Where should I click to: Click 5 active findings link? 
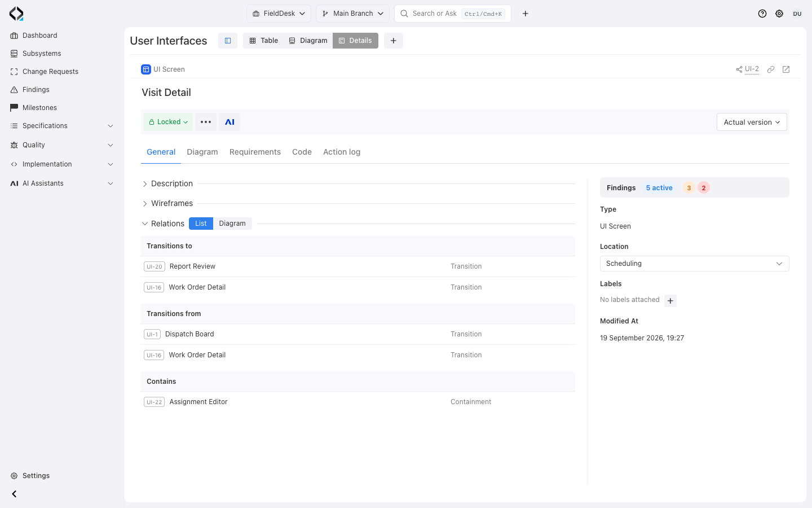point(659,188)
